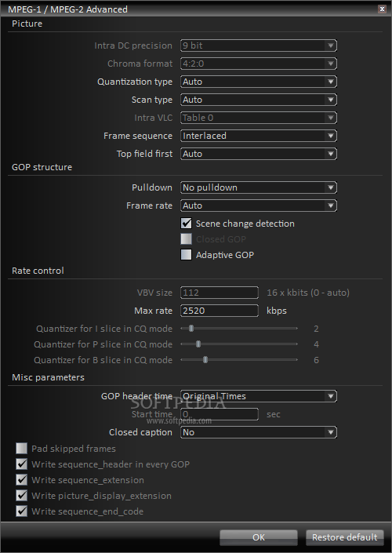Click the Max rate label
The height and width of the screenshot is (553, 392).
[154, 311]
